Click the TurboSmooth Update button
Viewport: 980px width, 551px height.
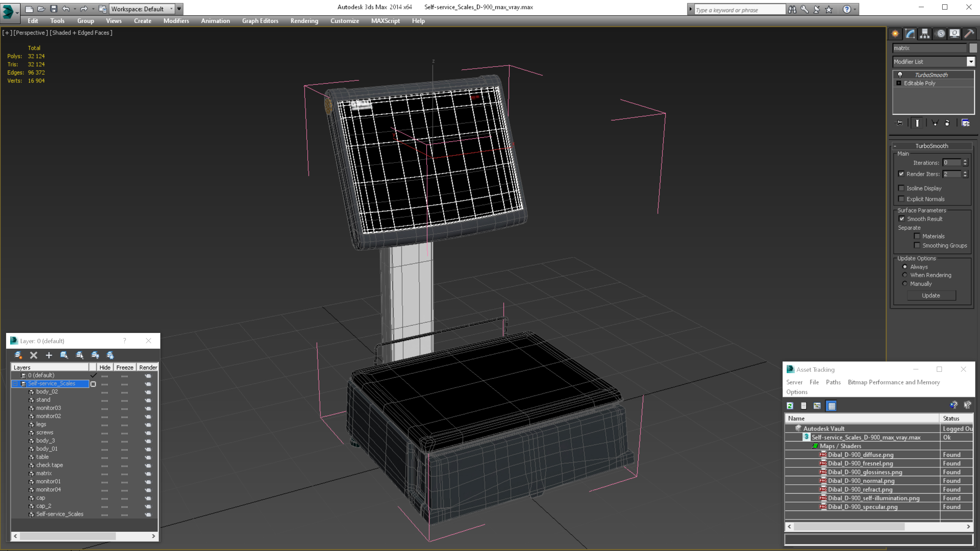point(931,296)
